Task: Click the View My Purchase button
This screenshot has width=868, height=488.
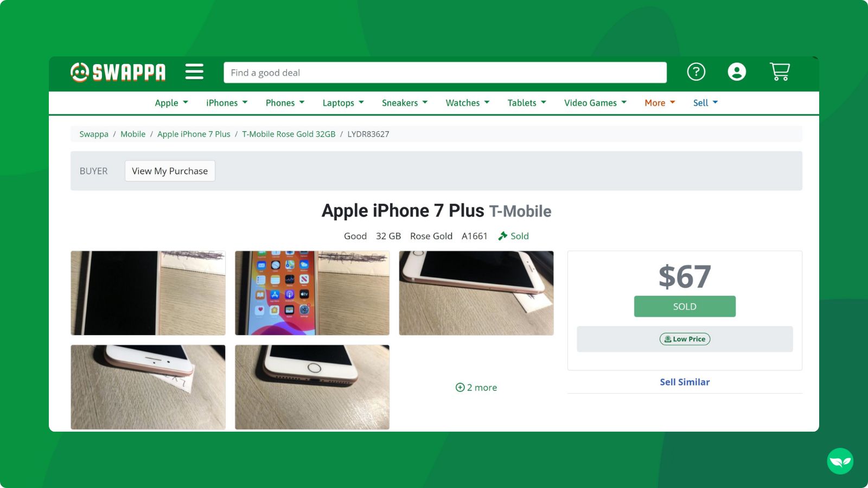Action: [170, 171]
